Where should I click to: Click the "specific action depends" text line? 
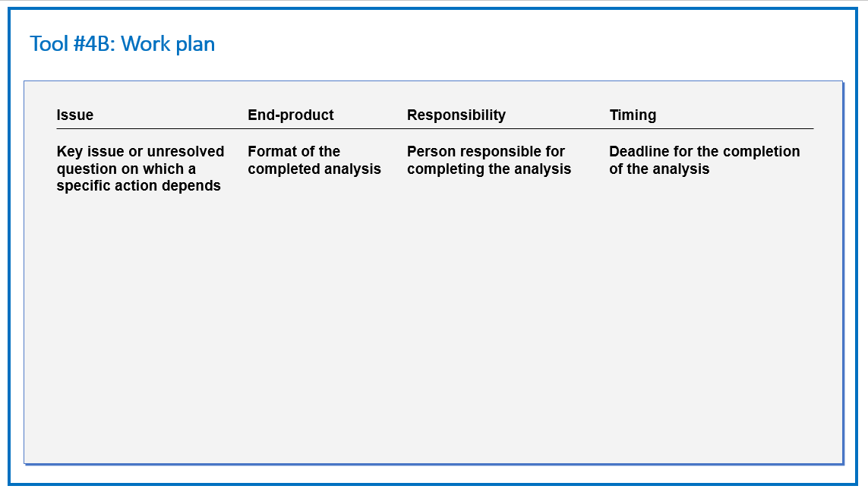pos(138,185)
